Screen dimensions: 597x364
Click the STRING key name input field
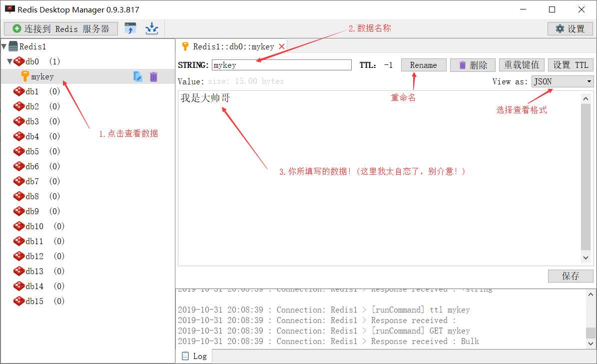point(281,65)
